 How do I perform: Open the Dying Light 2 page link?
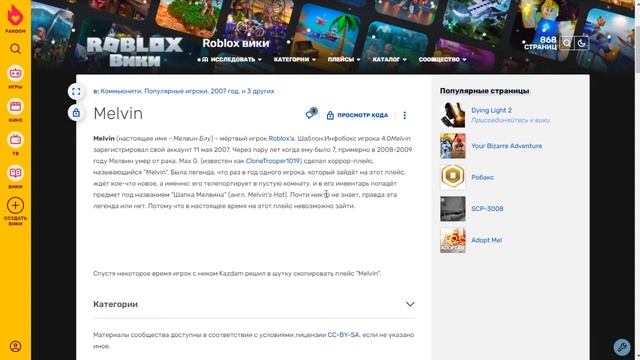(491, 110)
